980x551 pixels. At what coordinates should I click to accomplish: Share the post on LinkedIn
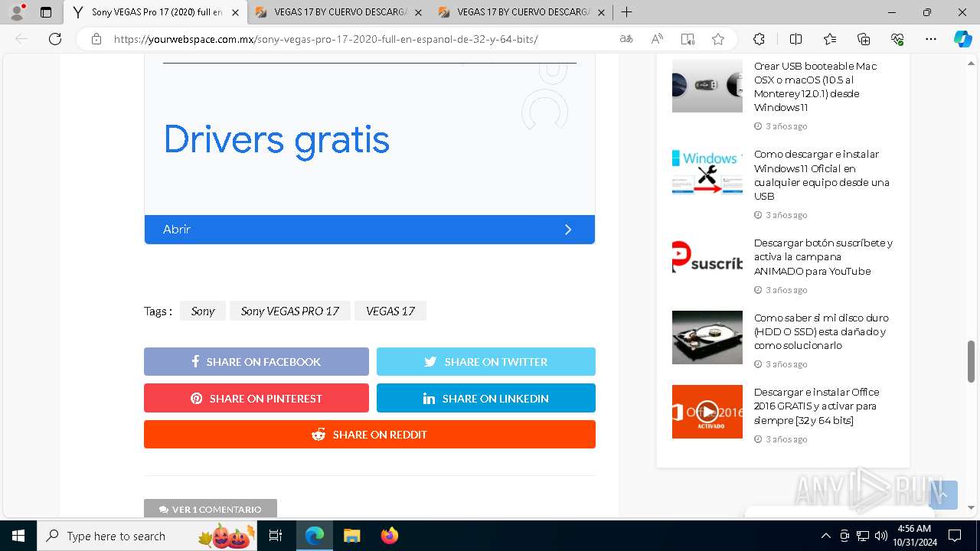[x=486, y=398]
